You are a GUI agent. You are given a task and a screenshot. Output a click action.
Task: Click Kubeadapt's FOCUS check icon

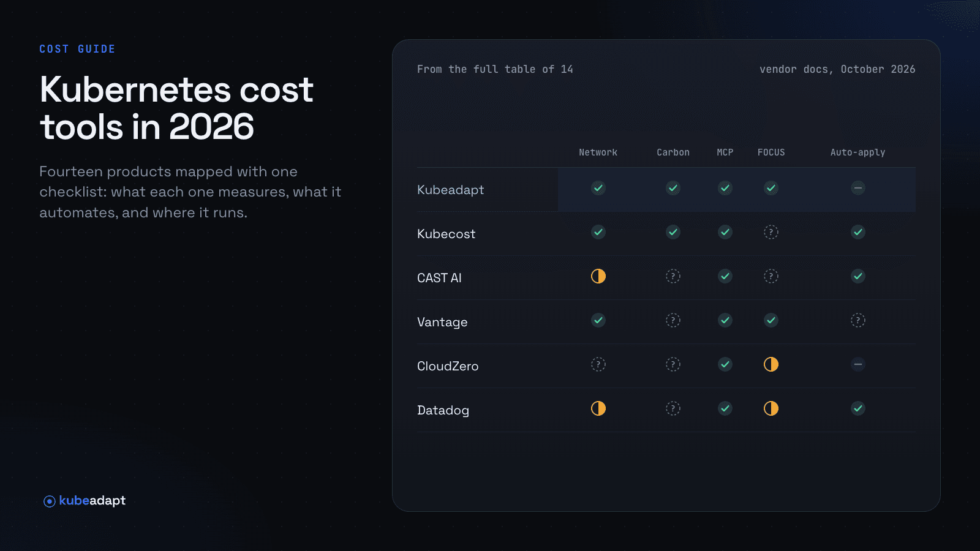tap(771, 188)
